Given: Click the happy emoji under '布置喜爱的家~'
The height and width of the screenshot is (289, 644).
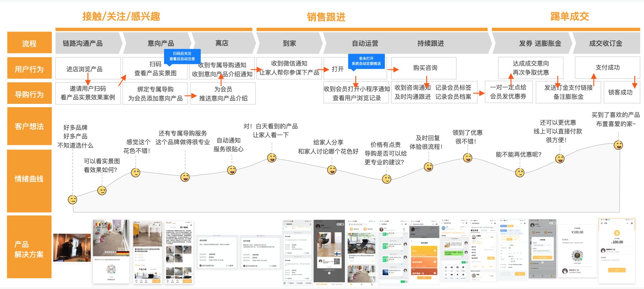Looking at the screenshot, I should (618, 145).
